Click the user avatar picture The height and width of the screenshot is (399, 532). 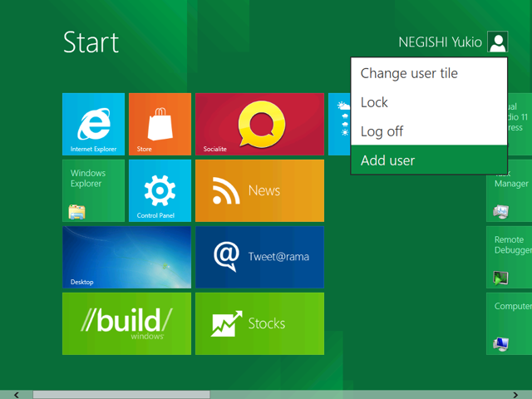(x=498, y=42)
